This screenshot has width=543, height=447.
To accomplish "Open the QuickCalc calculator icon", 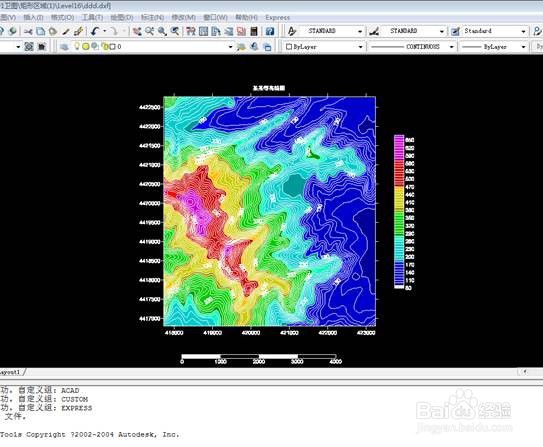I will tap(254, 32).
